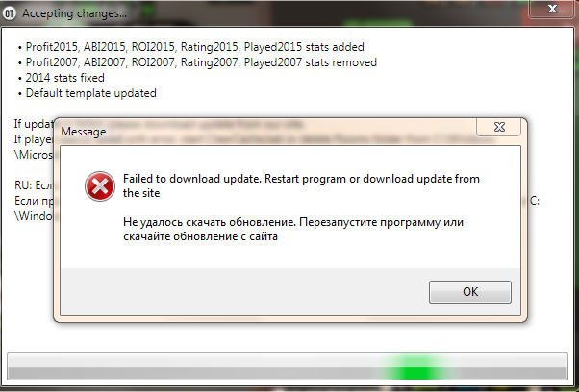Click the "\Micros" path text
579x392 pixels.
click(x=34, y=155)
